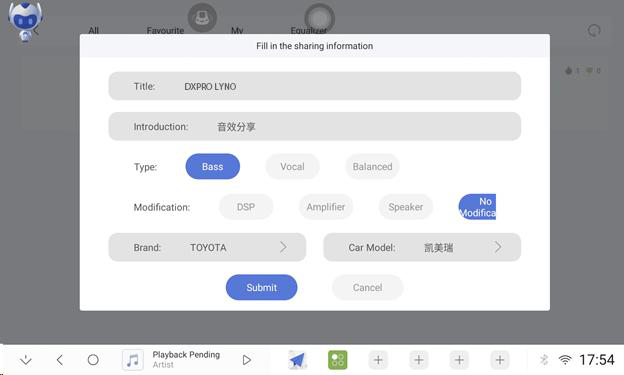Edit the Title field DXPRO LYNO
The image size is (624, 375).
click(x=315, y=86)
